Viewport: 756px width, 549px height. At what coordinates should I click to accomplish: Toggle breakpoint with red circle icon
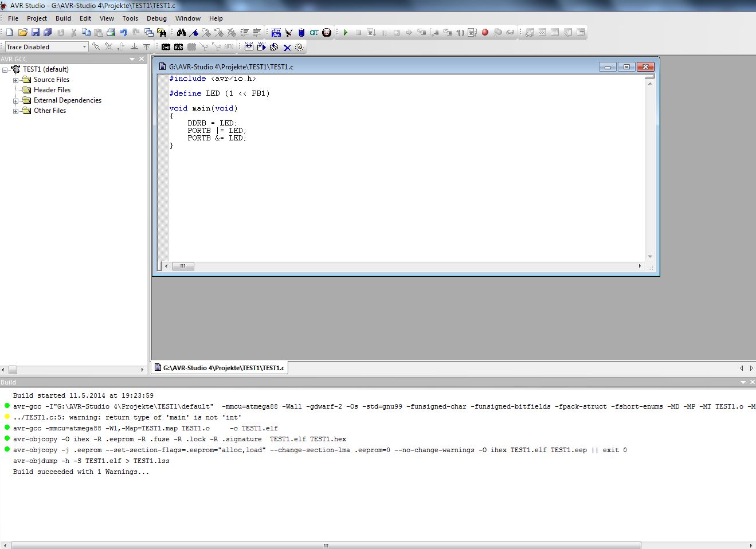pyautogui.click(x=485, y=33)
